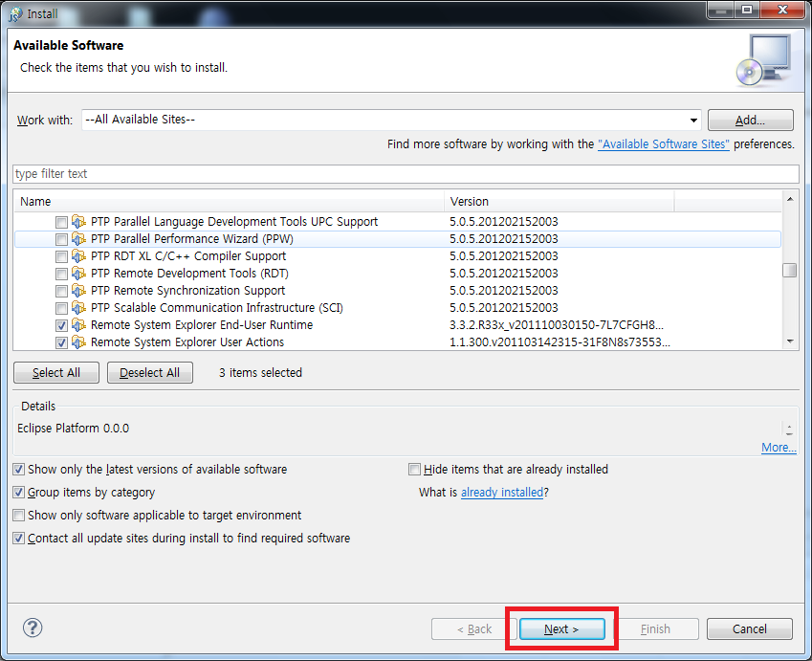
Task: Uncheck Group items by category
Action: (x=20, y=493)
